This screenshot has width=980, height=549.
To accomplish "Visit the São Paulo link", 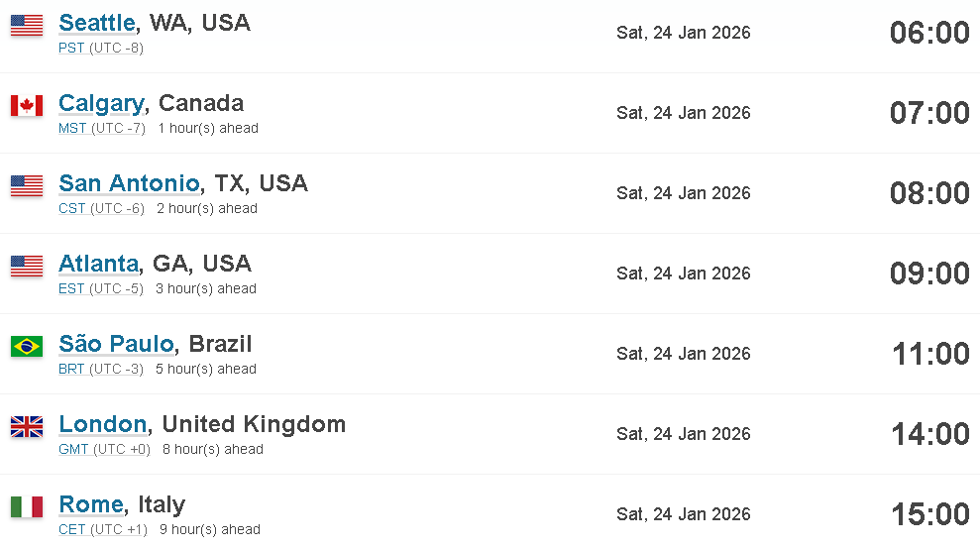I will [116, 344].
